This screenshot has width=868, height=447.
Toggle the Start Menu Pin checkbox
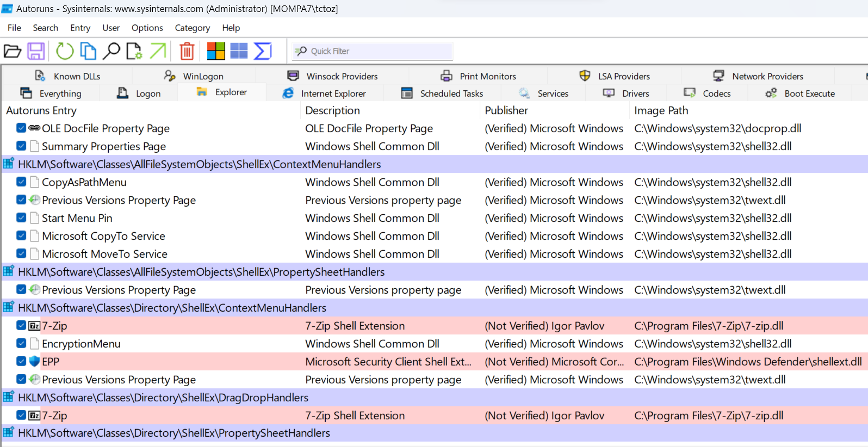click(x=21, y=218)
